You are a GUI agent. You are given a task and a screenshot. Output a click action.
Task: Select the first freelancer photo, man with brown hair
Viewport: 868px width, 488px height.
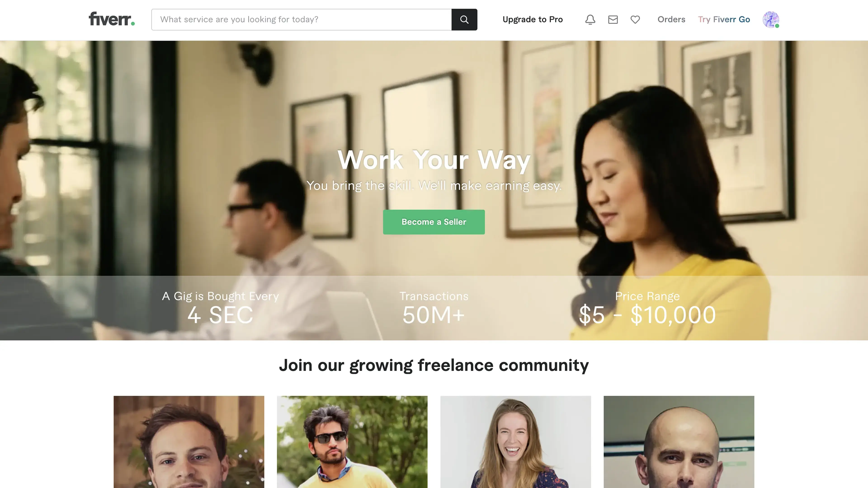(189, 442)
